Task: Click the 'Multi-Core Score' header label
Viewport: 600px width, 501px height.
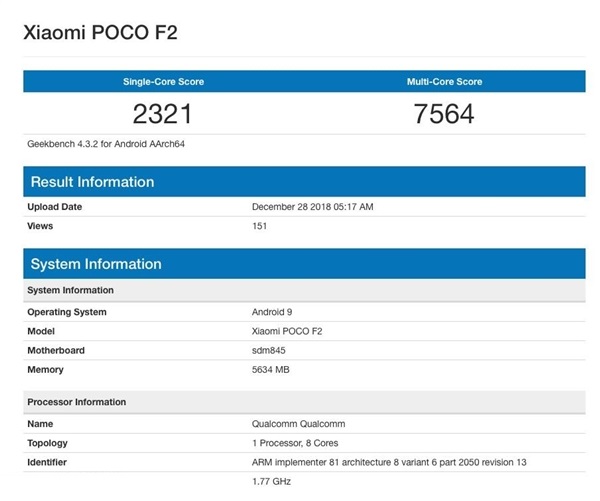Action: click(444, 82)
